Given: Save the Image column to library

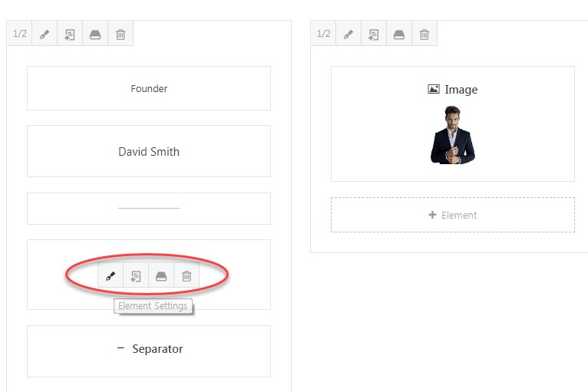Looking at the screenshot, I should (399, 34).
